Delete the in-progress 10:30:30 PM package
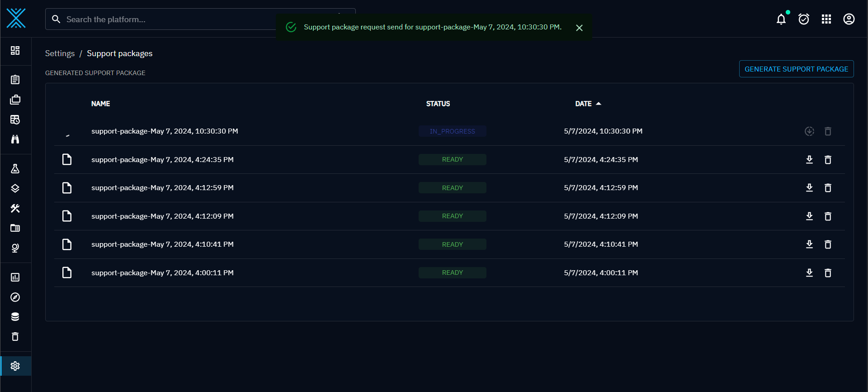 coord(828,131)
